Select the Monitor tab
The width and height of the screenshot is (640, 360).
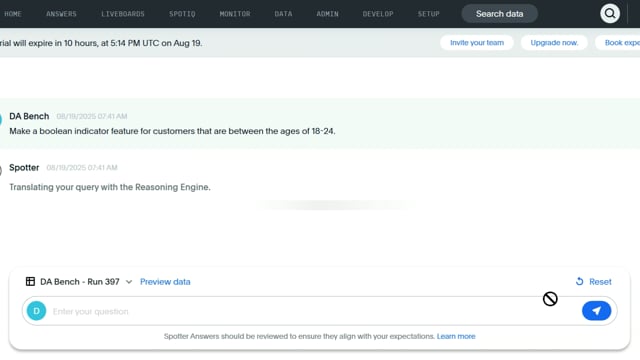[235, 14]
